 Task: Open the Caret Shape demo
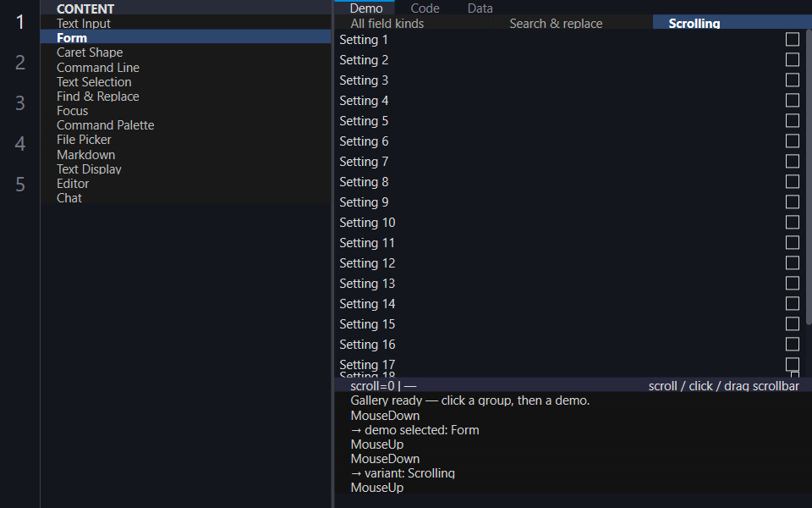pos(185,52)
